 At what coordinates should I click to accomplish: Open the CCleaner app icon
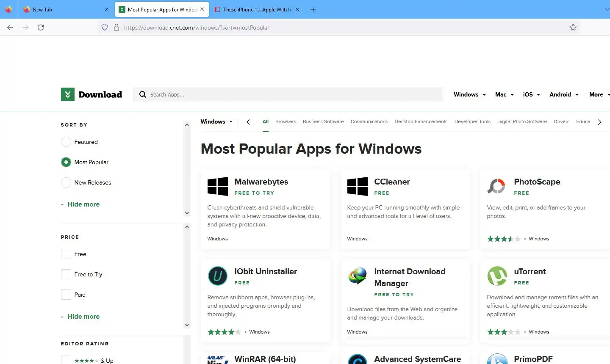click(358, 186)
